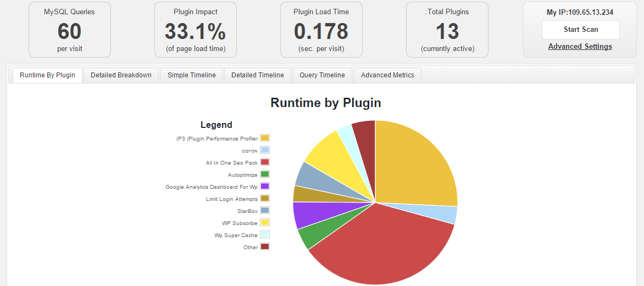Click the purple Google Analytics Dashboard swatch
The image size is (644, 286).
pos(265,187)
